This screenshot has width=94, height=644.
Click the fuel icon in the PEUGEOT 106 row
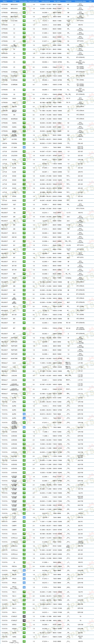pos(24,208)
